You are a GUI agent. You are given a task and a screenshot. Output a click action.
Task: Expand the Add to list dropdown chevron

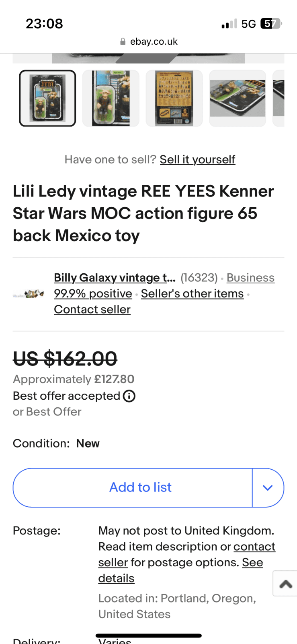tap(268, 487)
